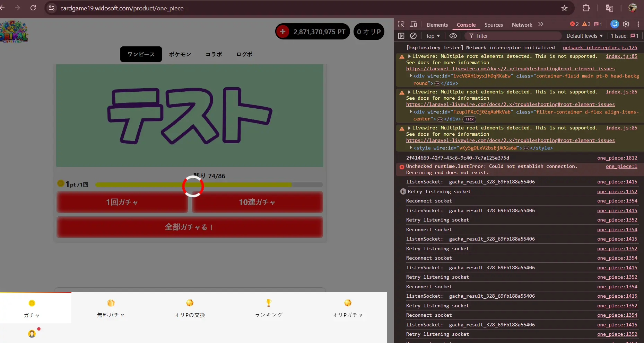This screenshot has width=644, height=343.
Task: Click the 10連ガチャ button
Action: pyautogui.click(x=257, y=202)
